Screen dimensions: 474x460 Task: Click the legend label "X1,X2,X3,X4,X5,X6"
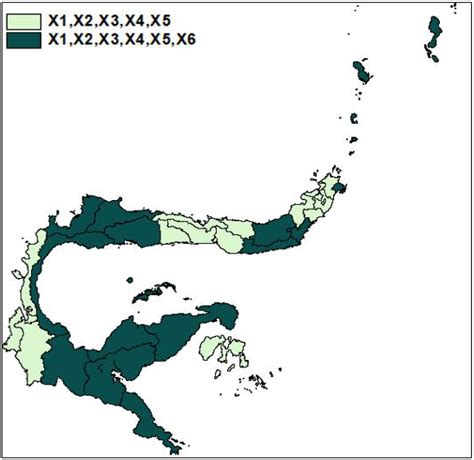tap(122, 40)
